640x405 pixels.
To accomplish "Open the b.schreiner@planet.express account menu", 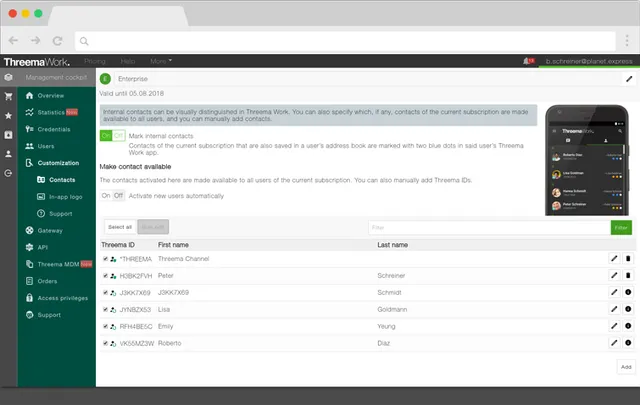I will 589,61.
